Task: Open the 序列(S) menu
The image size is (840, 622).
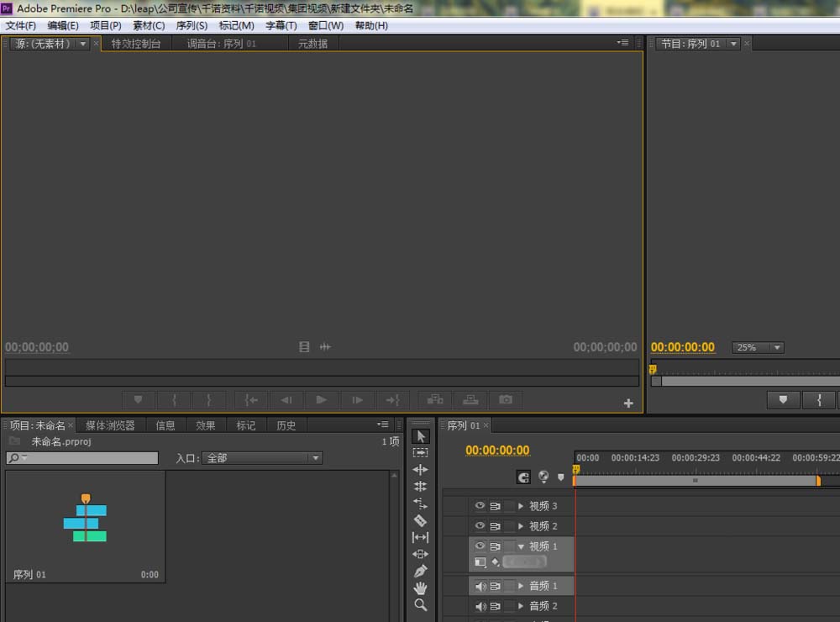Action: [x=192, y=26]
